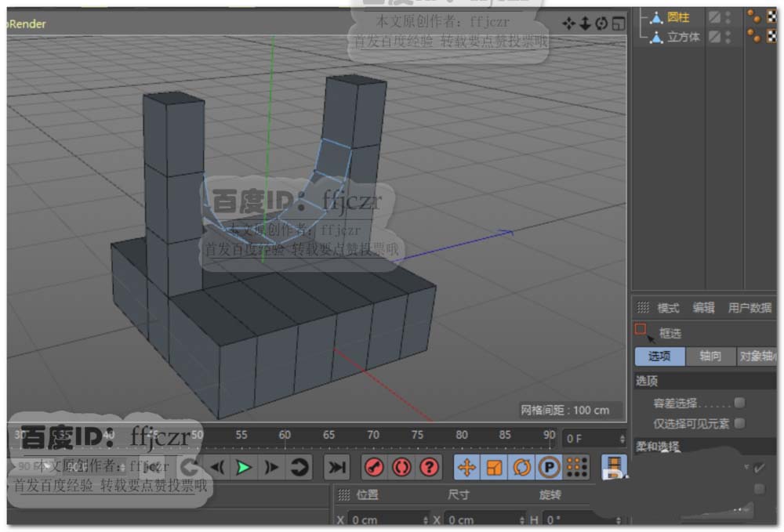Switch to the 对象轴 tab

pyautogui.click(x=757, y=356)
